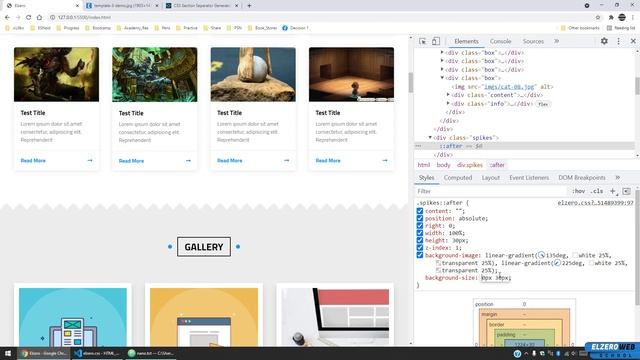
Task: Click arrow icon in first Test Title card
Action: tap(90, 160)
